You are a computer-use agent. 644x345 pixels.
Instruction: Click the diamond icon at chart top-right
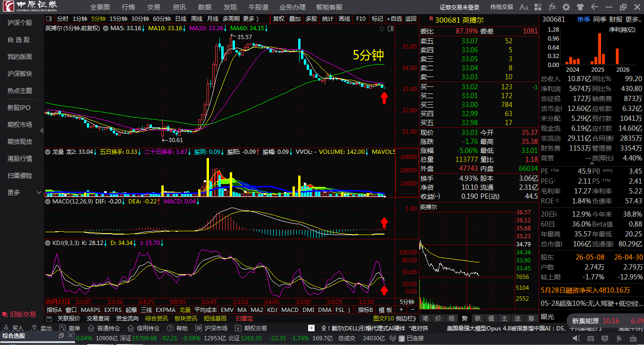[x=382, y=28]
